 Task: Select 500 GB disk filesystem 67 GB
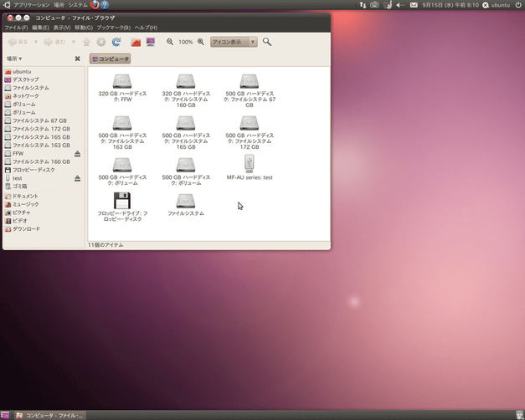tap(250, 90)
